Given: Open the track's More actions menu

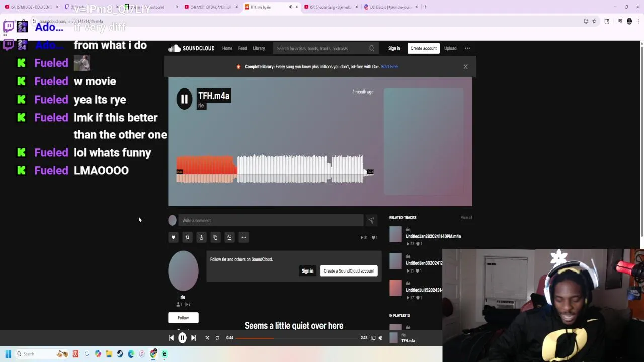Looking at the screenshot, I should point(244,237).
